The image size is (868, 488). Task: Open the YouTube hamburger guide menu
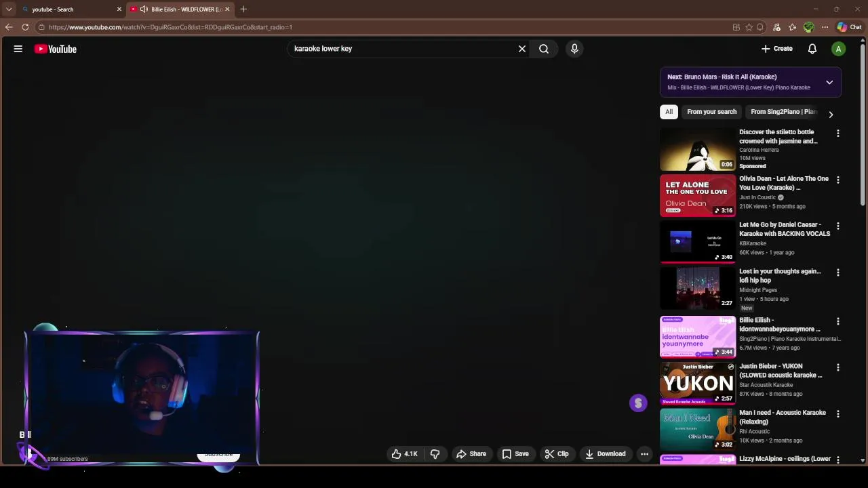[x=18, y=49]
